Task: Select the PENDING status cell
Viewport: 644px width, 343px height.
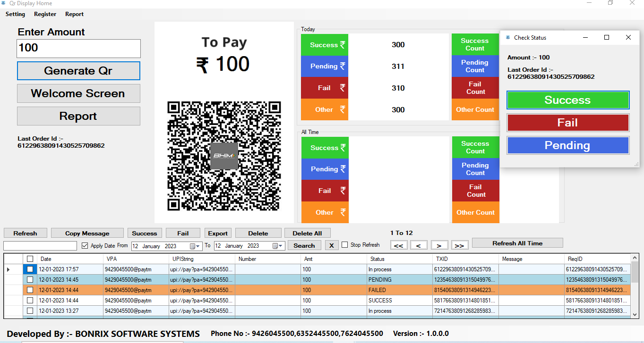Action: pos(400,280)
